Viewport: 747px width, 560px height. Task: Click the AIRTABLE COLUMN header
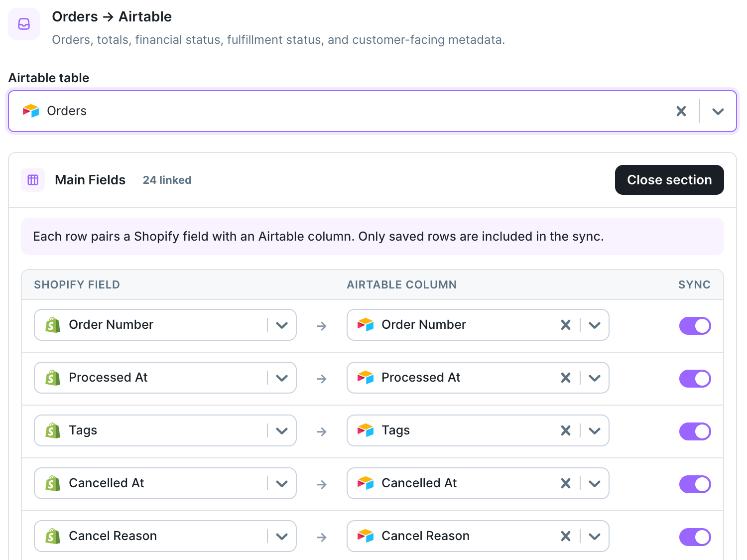coord(402,284)
